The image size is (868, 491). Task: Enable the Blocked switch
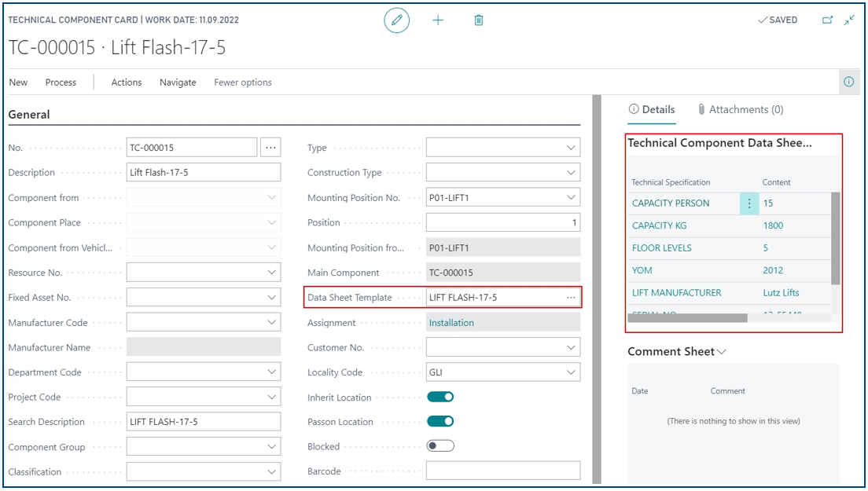pyautogui.click(x=440, y=446)
